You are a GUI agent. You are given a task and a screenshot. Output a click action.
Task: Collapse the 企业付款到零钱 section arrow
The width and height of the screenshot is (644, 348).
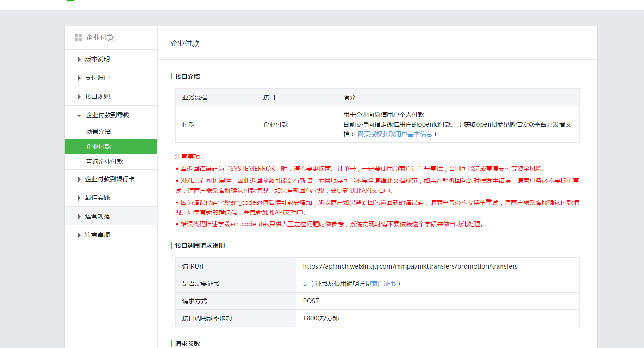point(79,115)
